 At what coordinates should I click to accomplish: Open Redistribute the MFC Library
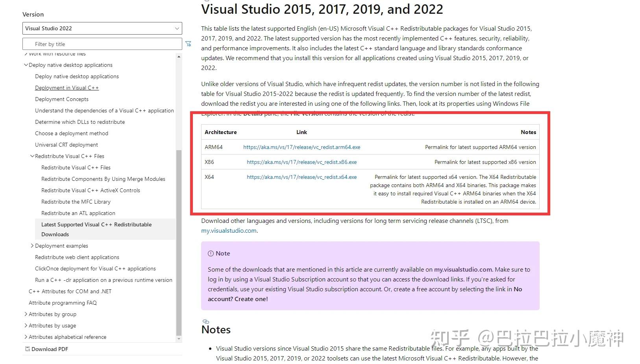(x=76, y=202)
